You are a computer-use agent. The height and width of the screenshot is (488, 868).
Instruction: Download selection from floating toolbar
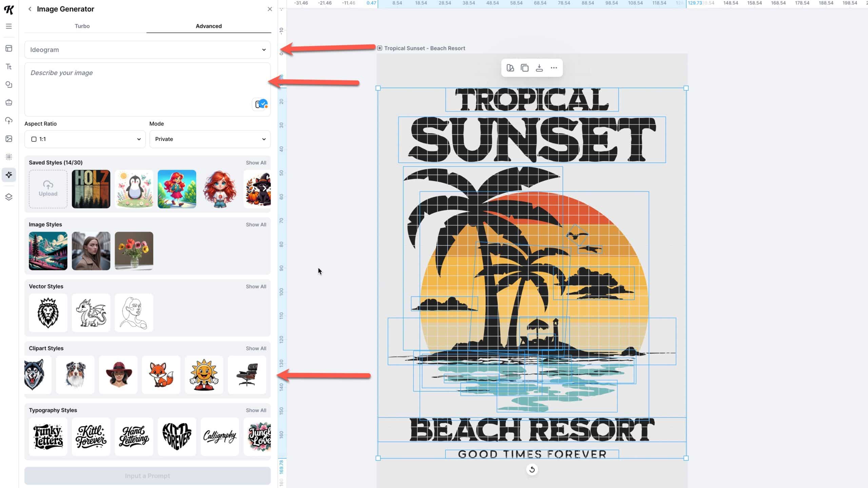(539, 68)
